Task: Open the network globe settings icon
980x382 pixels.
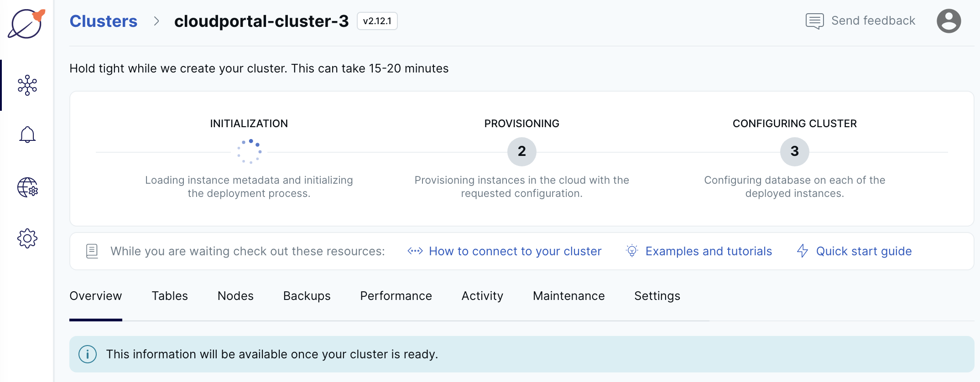Action: (x=27, y=187)
